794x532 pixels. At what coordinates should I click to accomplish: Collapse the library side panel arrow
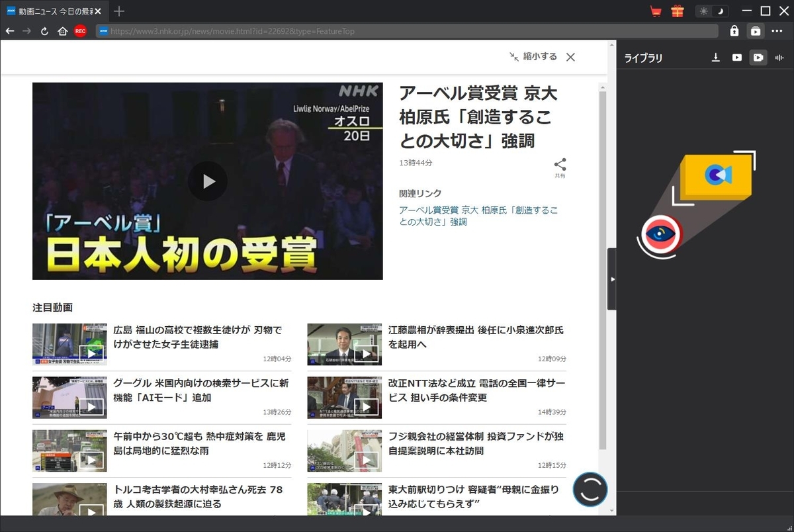click(612, 279)
